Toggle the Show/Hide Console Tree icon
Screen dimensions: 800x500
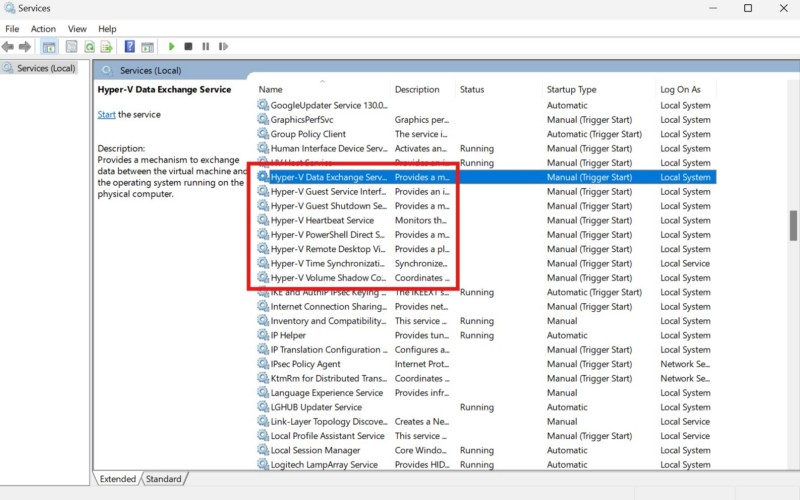point(48,46)
